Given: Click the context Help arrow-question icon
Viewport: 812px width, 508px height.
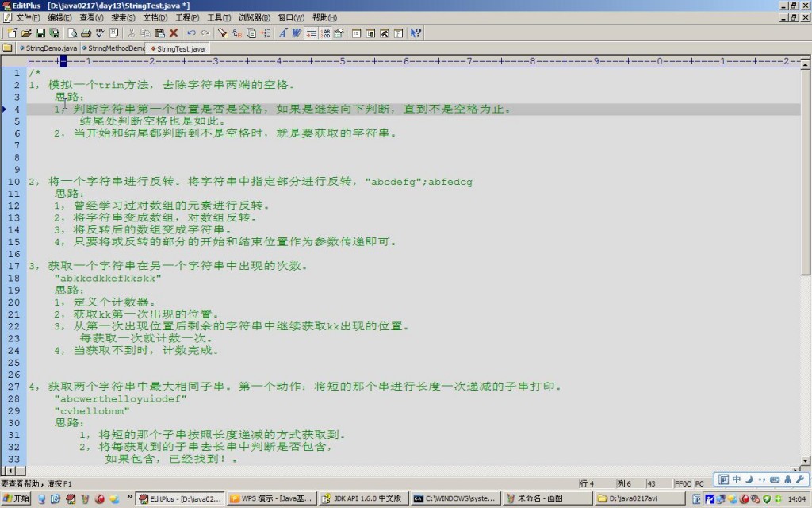Looking at the screenshot, I should (416, 33).
